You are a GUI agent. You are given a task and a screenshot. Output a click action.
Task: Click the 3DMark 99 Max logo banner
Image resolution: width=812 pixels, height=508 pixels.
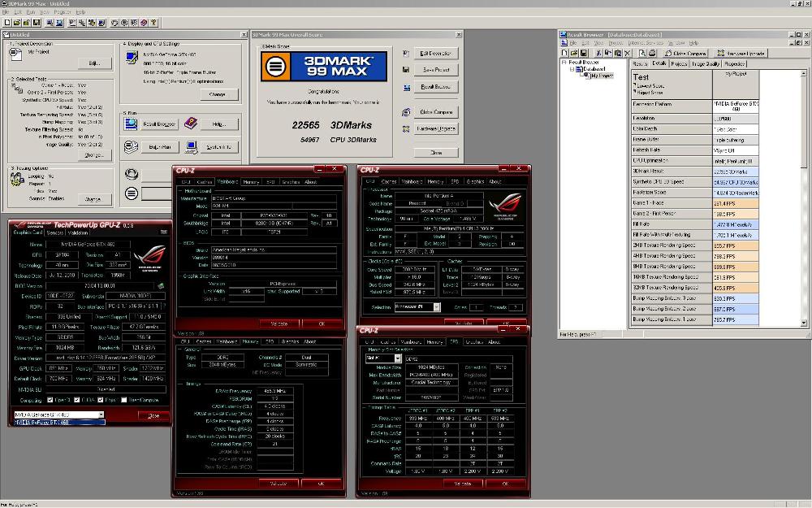tap(324, 66)
